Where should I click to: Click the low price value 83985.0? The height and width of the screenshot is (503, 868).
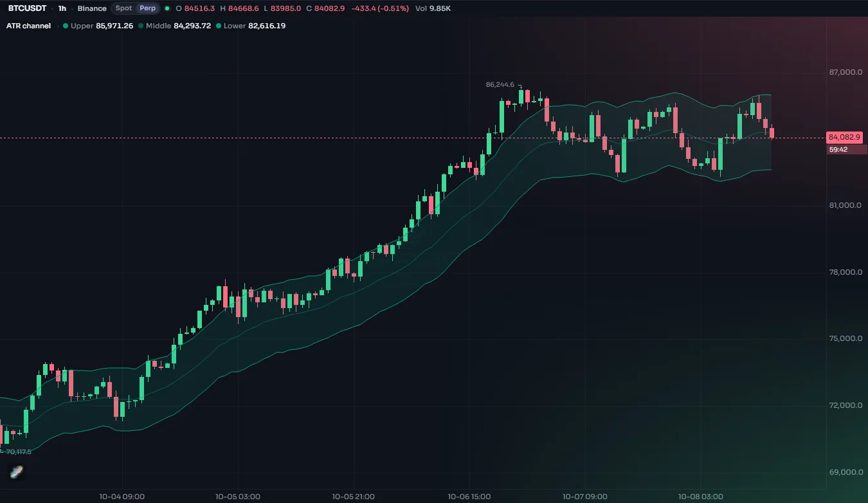285,8
